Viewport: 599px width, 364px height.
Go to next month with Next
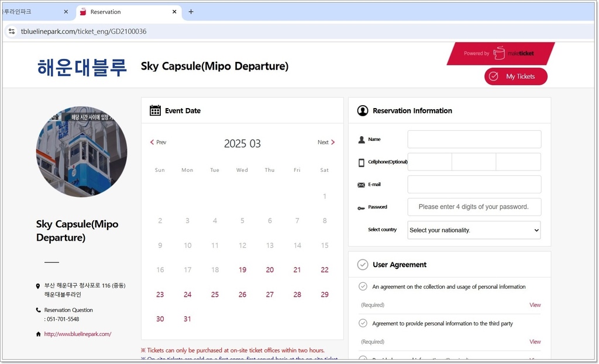tap(326, 143)
